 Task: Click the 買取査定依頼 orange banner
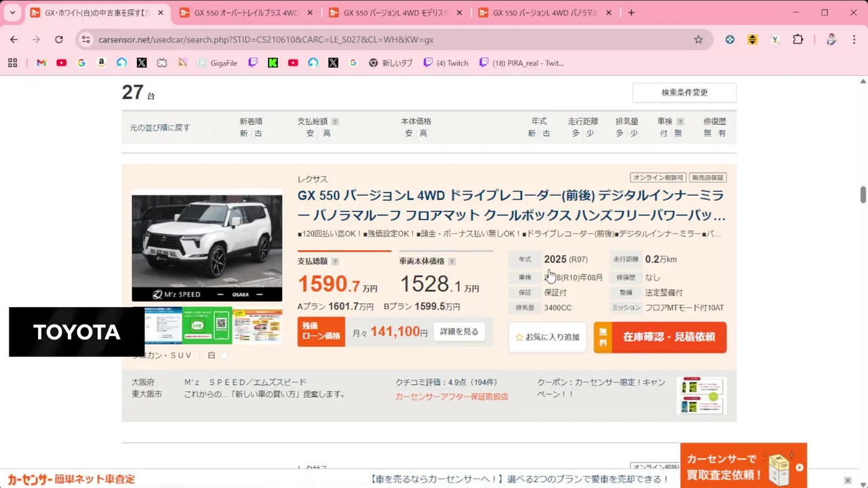743,466
